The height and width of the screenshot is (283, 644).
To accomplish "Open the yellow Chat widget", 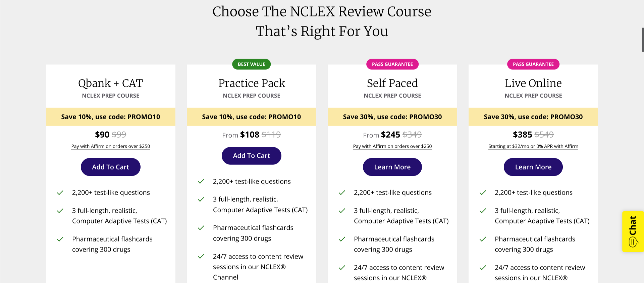I will (x=633, y=231).
